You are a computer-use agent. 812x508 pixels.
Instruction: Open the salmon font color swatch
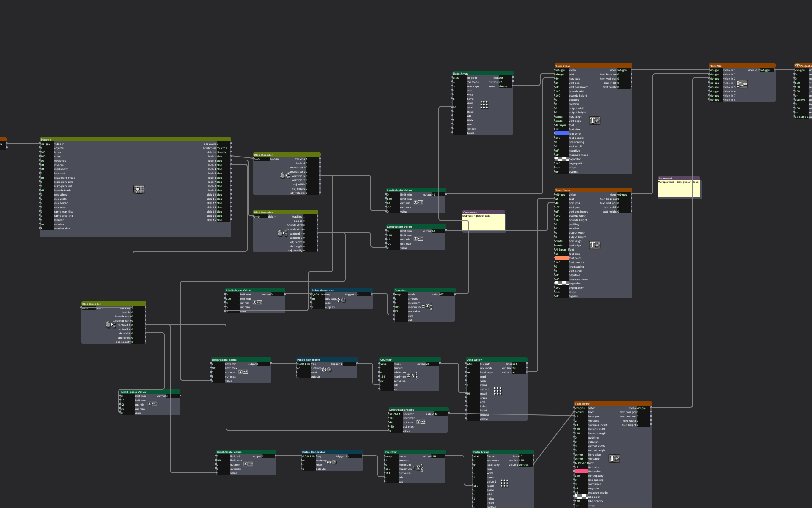point(562,258)
